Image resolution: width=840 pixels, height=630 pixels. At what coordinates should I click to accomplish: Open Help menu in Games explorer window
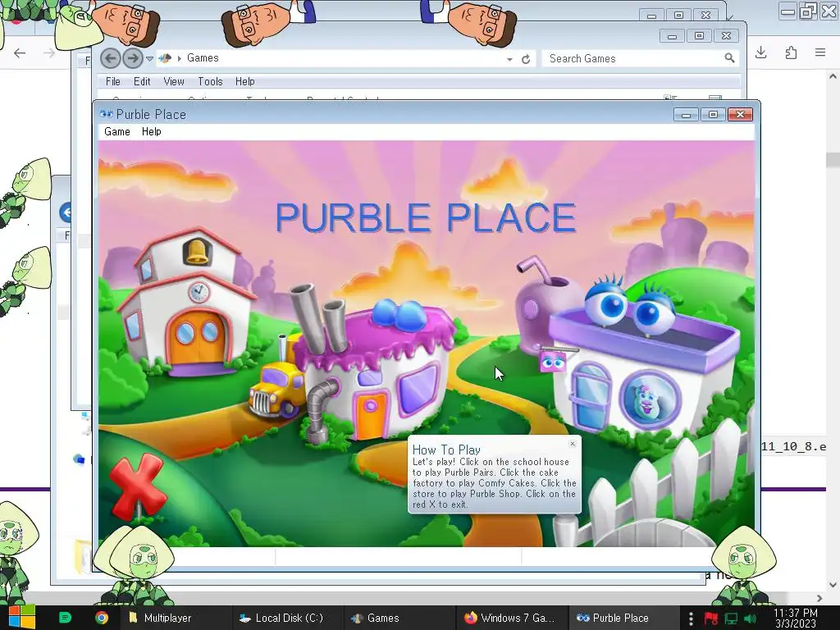click(244, 81)
